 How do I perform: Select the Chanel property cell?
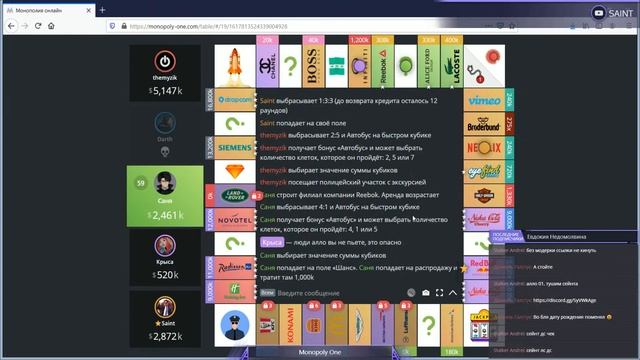point(267,66)
